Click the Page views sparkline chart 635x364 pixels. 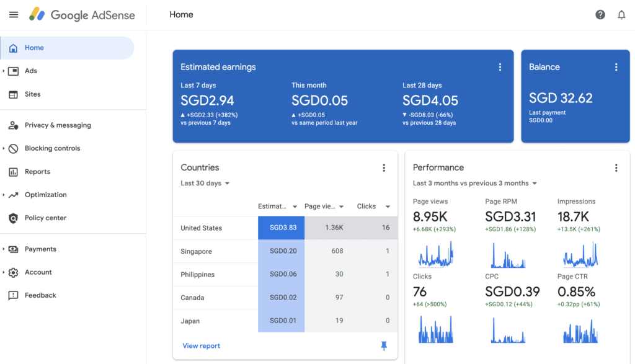(436, 255)
